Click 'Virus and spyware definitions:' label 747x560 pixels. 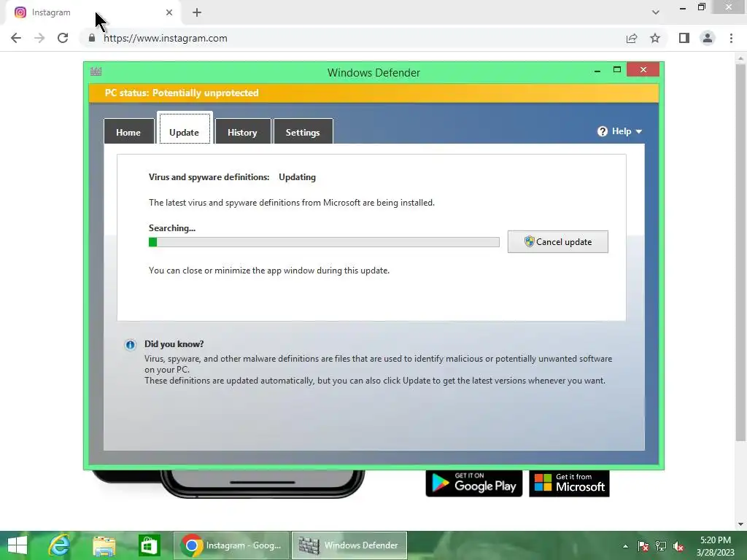[209, 177]
